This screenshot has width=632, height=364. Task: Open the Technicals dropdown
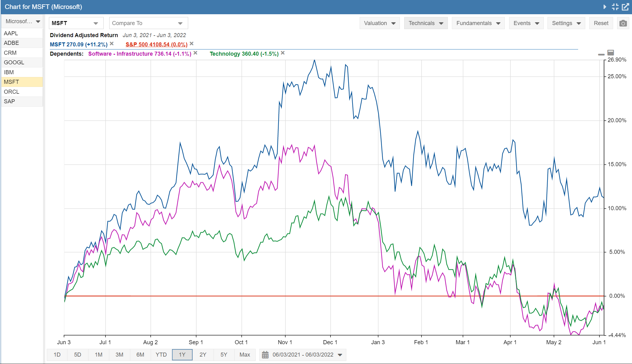pyautogui.click(x=426, y=23)
